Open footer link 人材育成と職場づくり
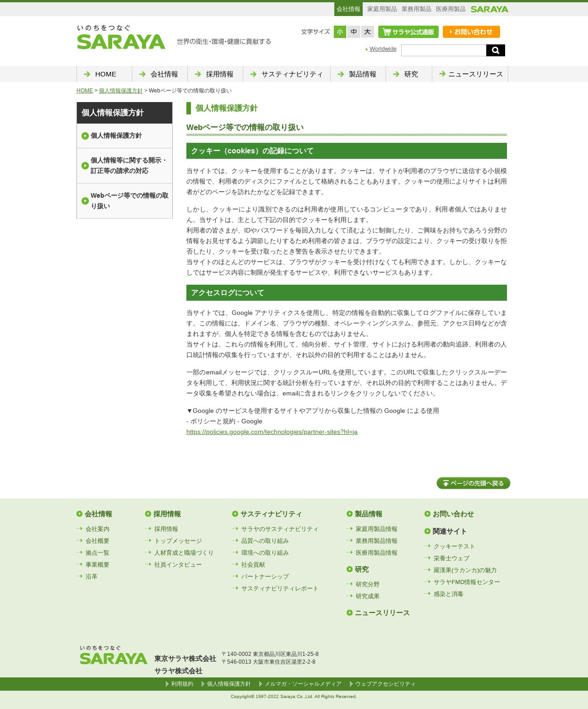Screen dimensions: 588x709 [x=184, y=552]
